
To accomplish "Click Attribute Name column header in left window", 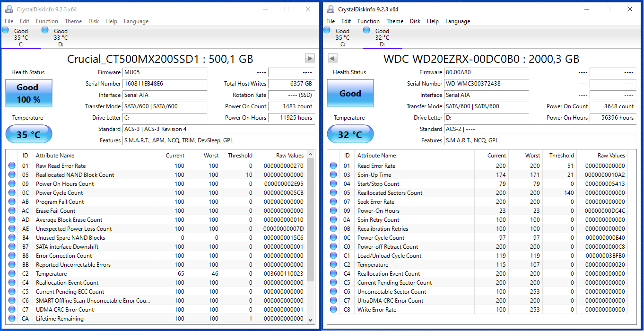I will tap(93, 156).
